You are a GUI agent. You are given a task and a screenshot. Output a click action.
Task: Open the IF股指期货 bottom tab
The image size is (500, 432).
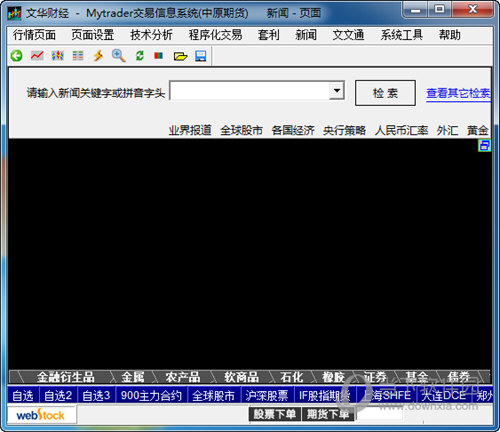coord(325,396)
